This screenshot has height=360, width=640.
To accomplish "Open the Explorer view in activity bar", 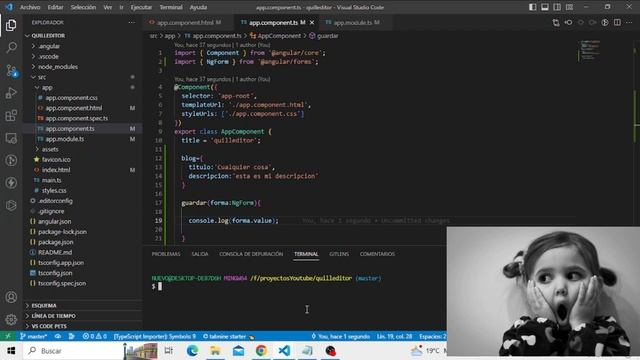I will click(11, 25).
